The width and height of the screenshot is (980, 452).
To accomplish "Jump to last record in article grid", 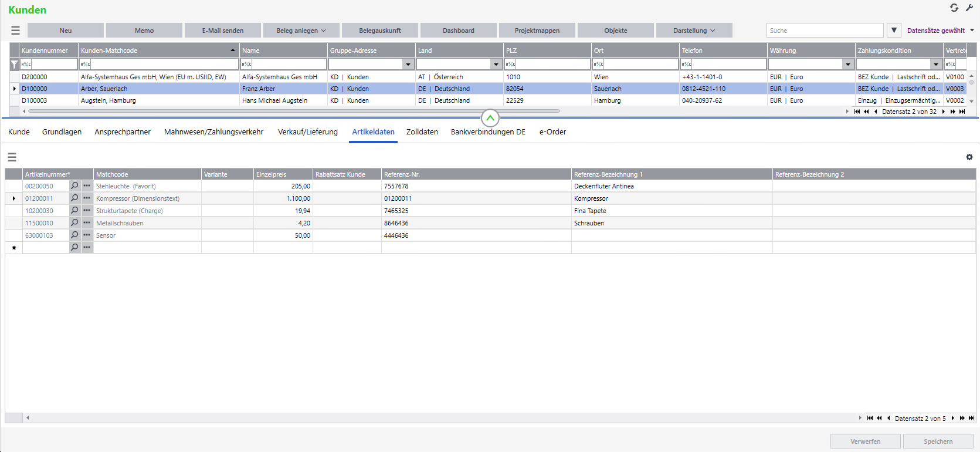I will (x=971, y=419).
